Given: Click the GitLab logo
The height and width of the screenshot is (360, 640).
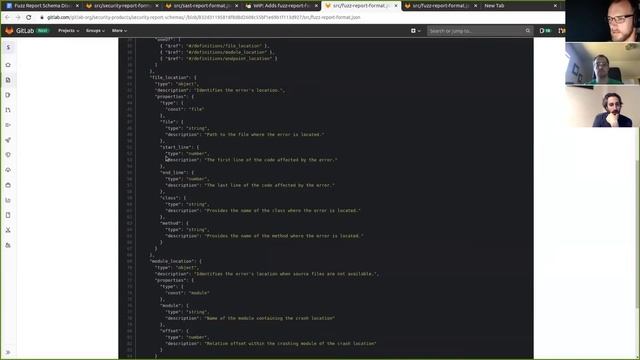Looking at the screenshot, I should [x=20, y=31].
